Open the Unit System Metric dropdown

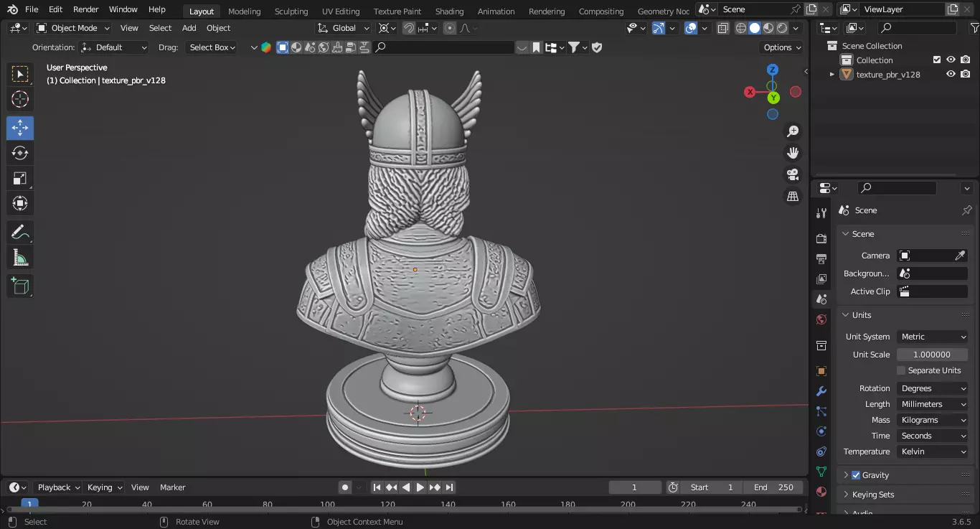tap(933, 337)
